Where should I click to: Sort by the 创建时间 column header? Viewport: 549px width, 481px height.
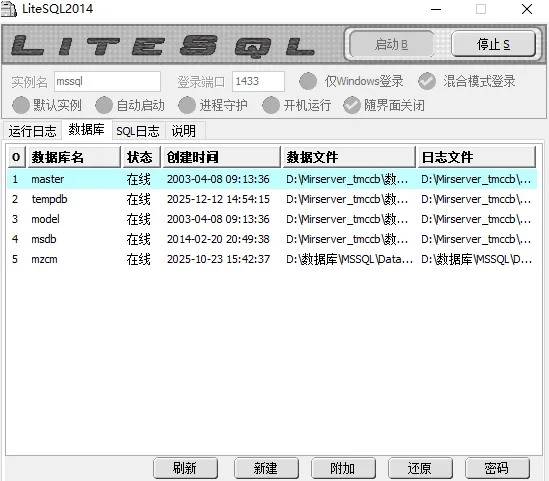pyautogui.click(x=222, y=157)
